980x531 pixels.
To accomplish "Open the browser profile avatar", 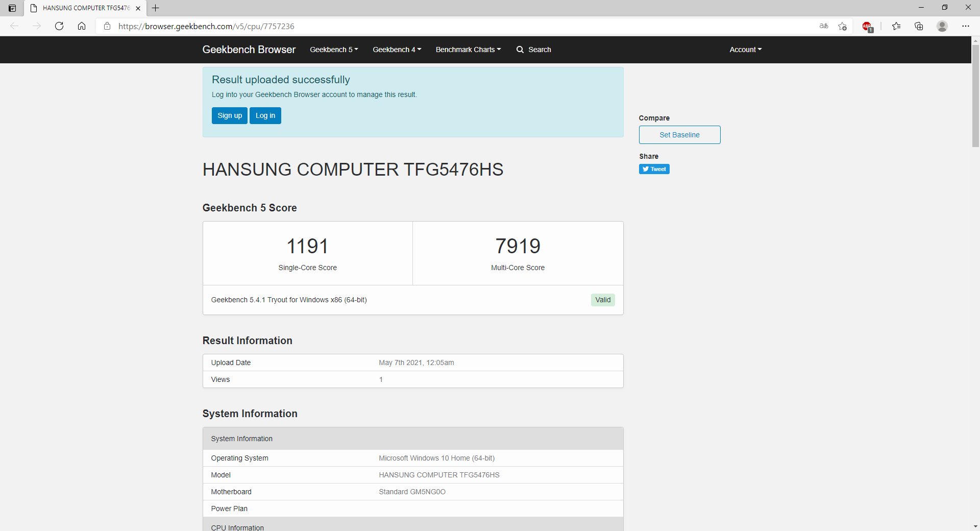I will (x=942, y=26).
